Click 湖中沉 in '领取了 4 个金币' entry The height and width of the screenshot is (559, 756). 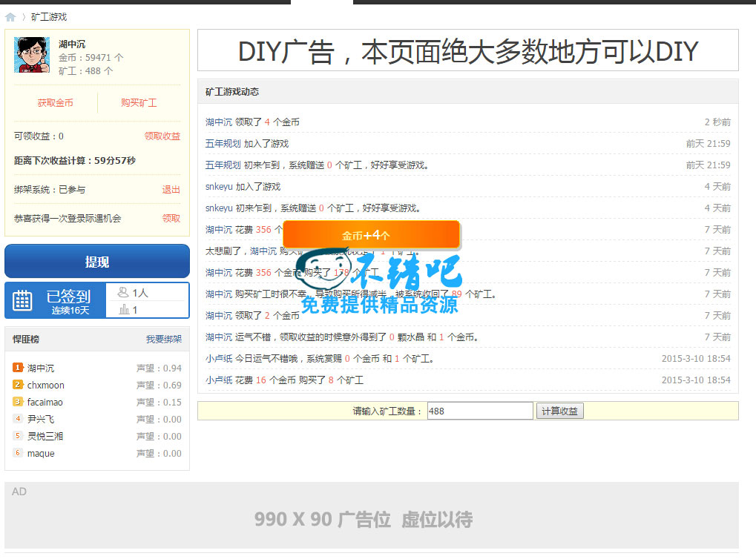tap(219, 122)
